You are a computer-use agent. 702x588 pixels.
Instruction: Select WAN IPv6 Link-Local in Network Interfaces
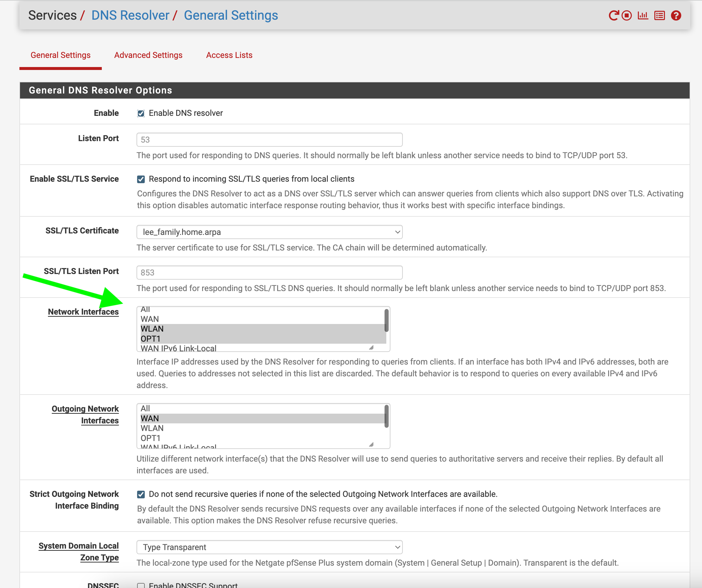click(x=262, y=348)
